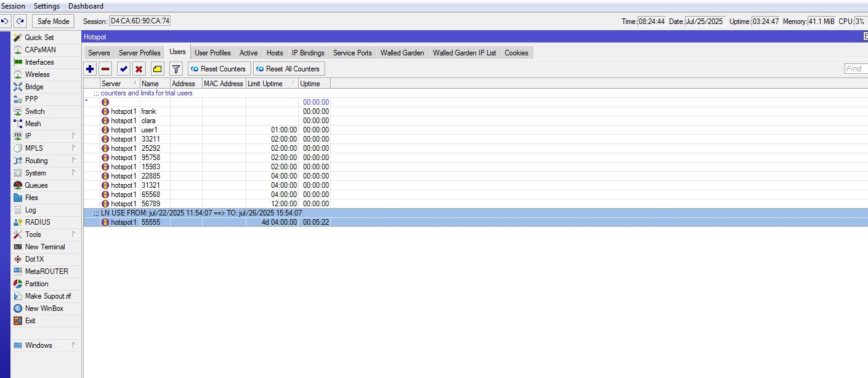Switch to the IP Bindings tab
This screenshot has width=868, height=378.
click(x=308, y=53)
